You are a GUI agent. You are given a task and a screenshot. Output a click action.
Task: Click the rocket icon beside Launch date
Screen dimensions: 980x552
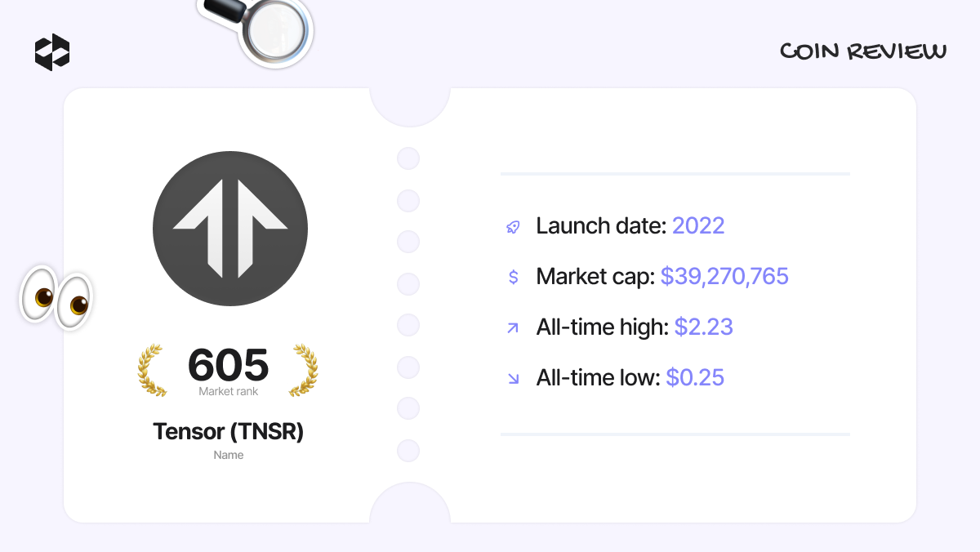click(x=513, y=227)
